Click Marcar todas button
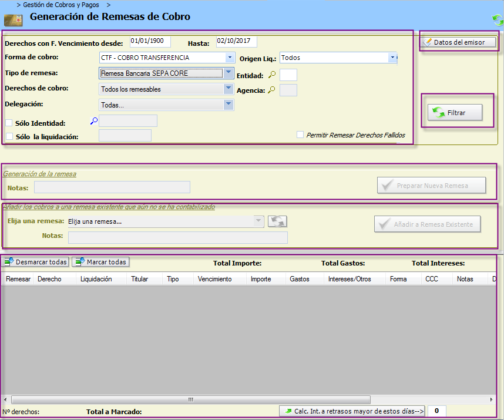Screen dimensions: 504x420 (x=100, y=262)
